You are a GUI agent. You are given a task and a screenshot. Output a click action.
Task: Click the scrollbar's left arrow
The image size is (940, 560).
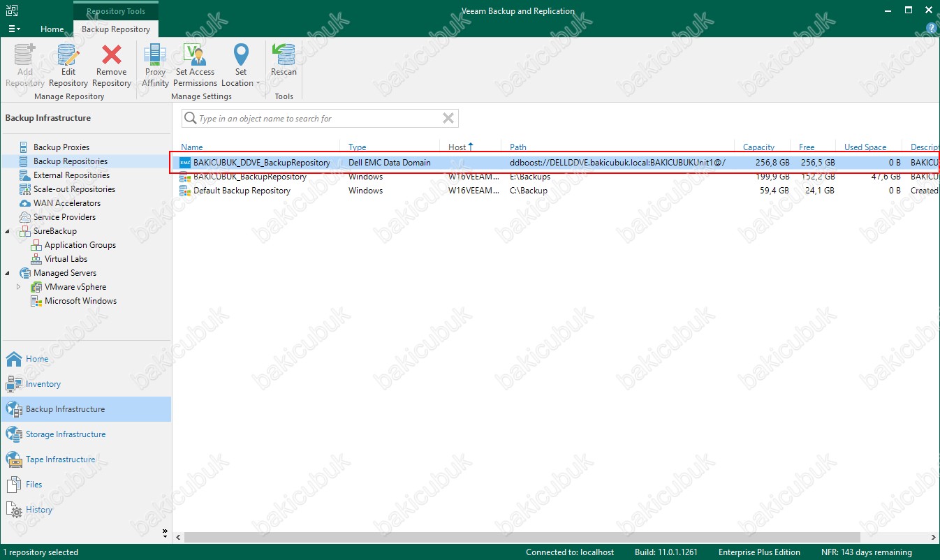(x=178, y=538)
